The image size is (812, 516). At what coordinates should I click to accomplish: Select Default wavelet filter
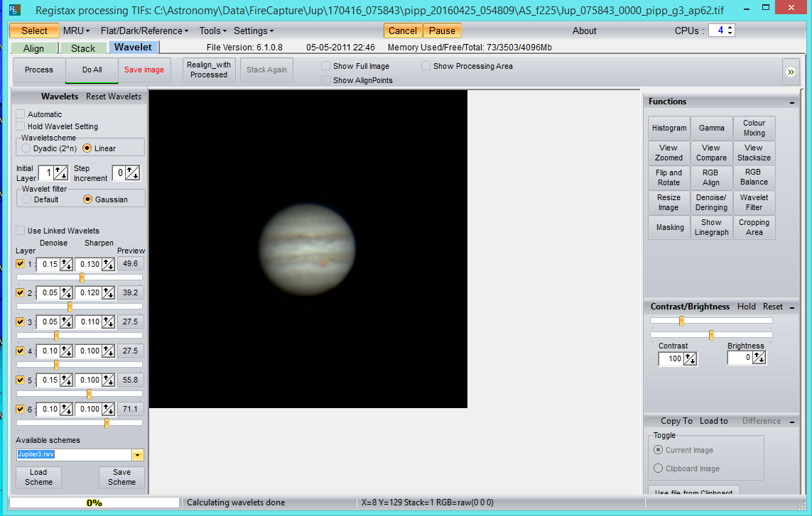click(27, 199)
